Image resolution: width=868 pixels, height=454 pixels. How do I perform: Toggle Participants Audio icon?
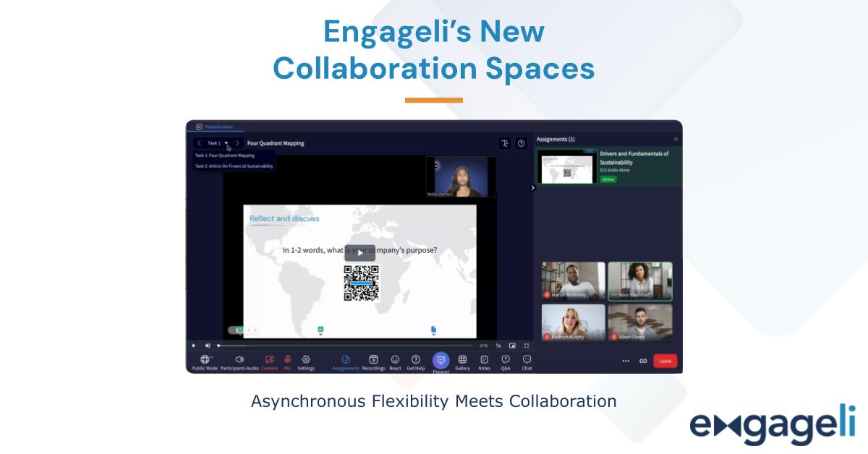pos(239,359)
